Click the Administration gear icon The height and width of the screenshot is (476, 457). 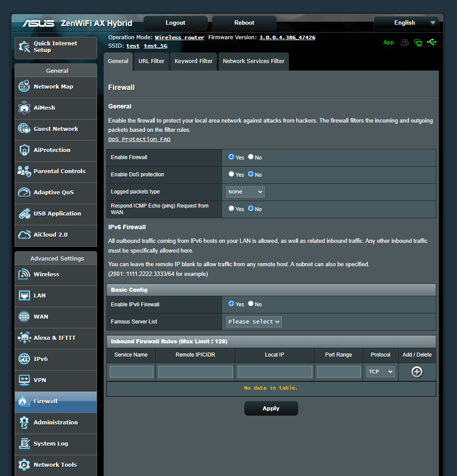tap(24, 422)
